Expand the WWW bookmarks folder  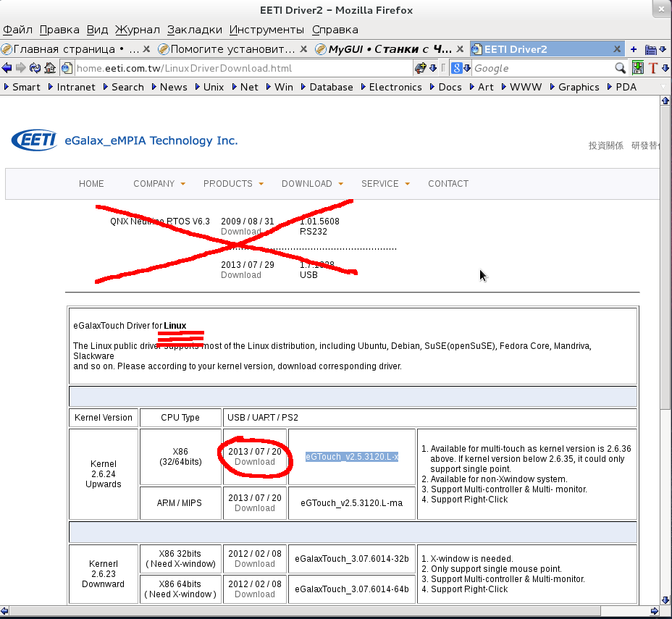coord(521,87)
